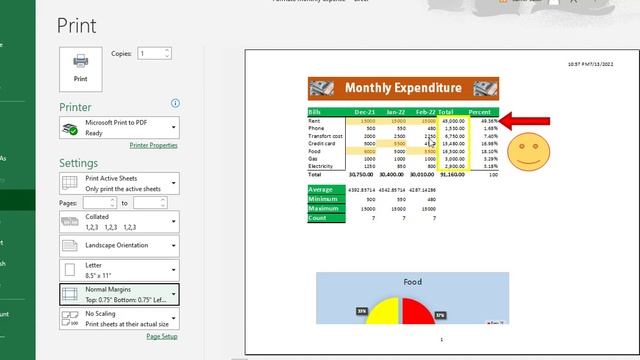Click the Microsoft Print to PDF printer icon
Screen dimensions: 640x360
coord(70,129)
